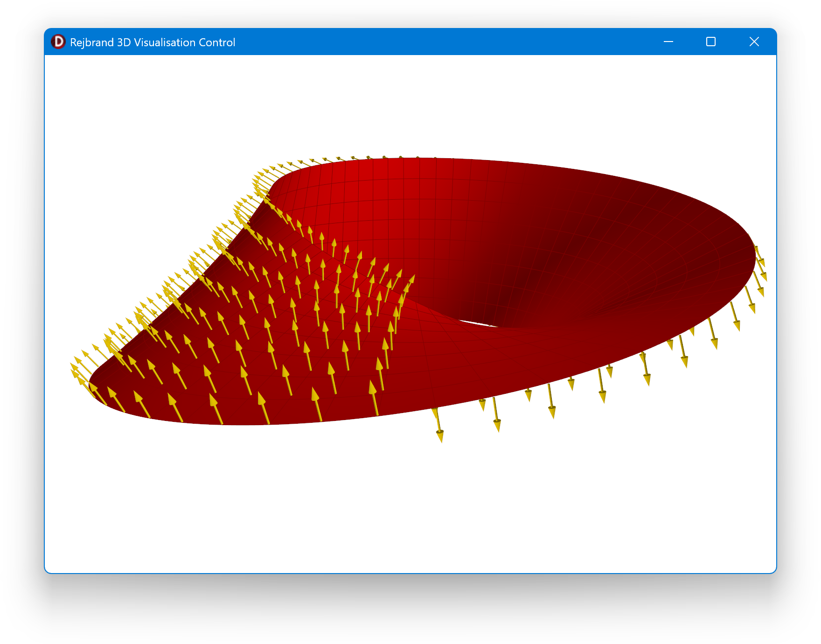
Task: Click the small white gap inside the Möbius strip
Action: pos(476,322)
